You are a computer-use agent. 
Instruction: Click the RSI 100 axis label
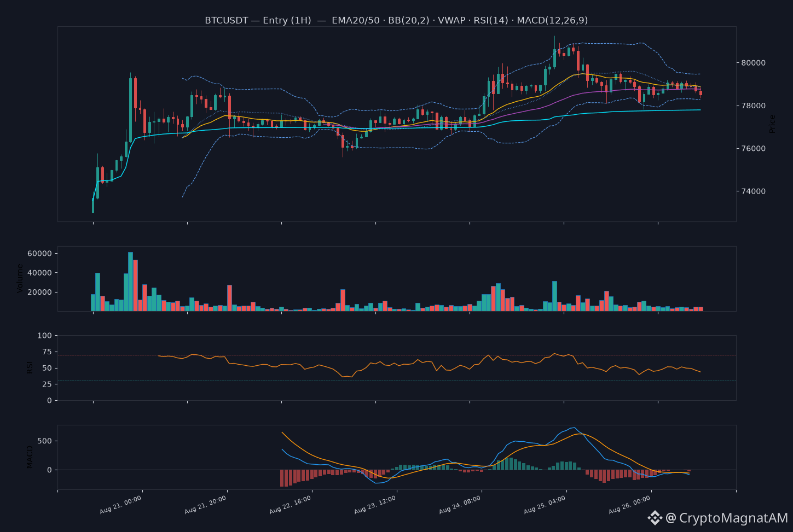click(44, 336)
